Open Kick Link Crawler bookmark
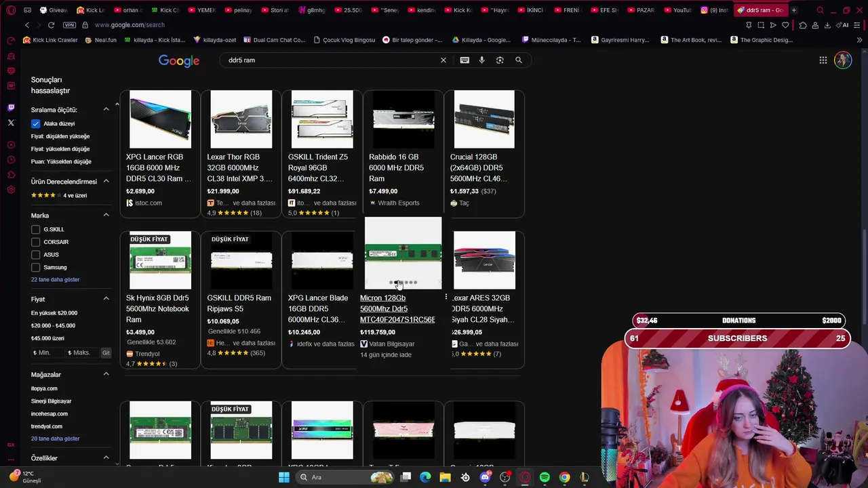868x488 pixels. pyautogui.click(x=51, y=40)
